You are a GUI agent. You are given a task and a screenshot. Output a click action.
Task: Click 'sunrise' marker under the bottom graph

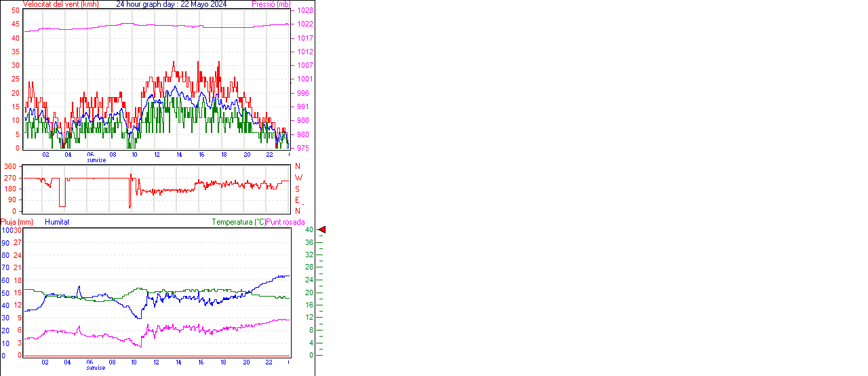[x=96, y=368]
